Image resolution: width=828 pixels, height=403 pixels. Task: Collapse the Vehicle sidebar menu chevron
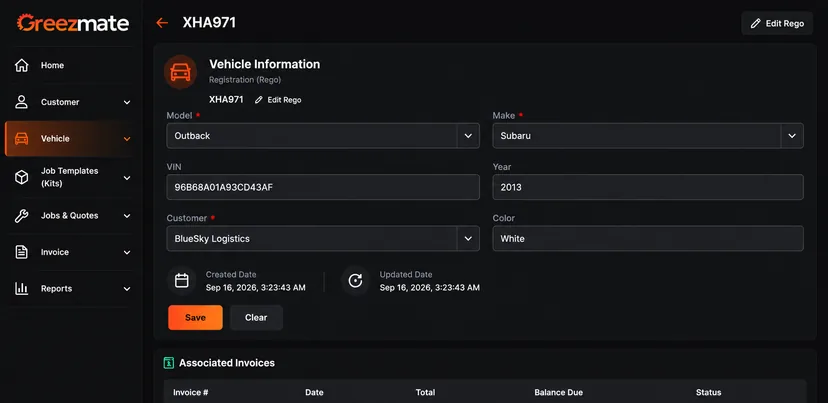[x=127, y=139]
